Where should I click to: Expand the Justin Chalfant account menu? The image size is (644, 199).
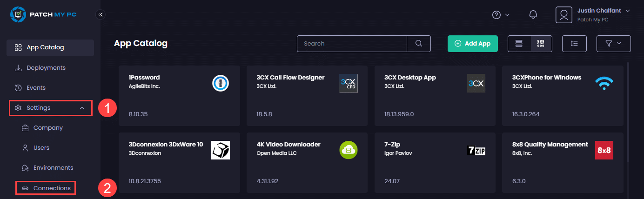tap(628, 11)
